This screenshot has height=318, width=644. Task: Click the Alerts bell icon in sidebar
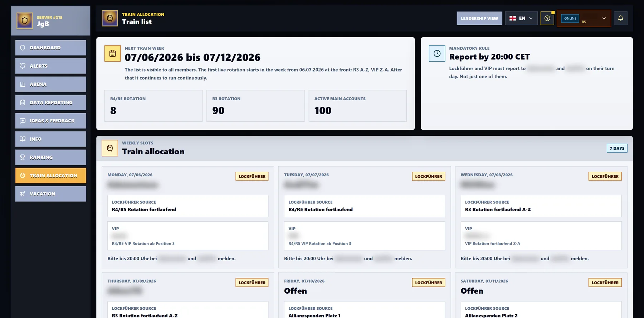point(23,66)
